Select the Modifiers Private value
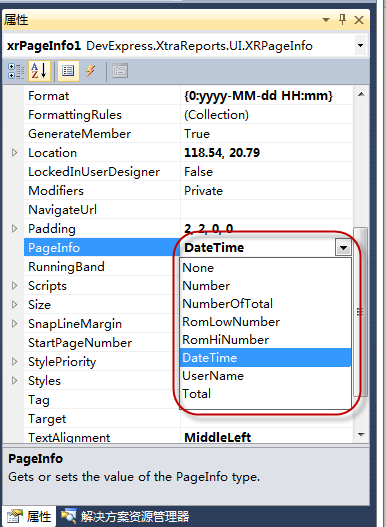Viewport: 386px width, 527px height. coord(266,191)
